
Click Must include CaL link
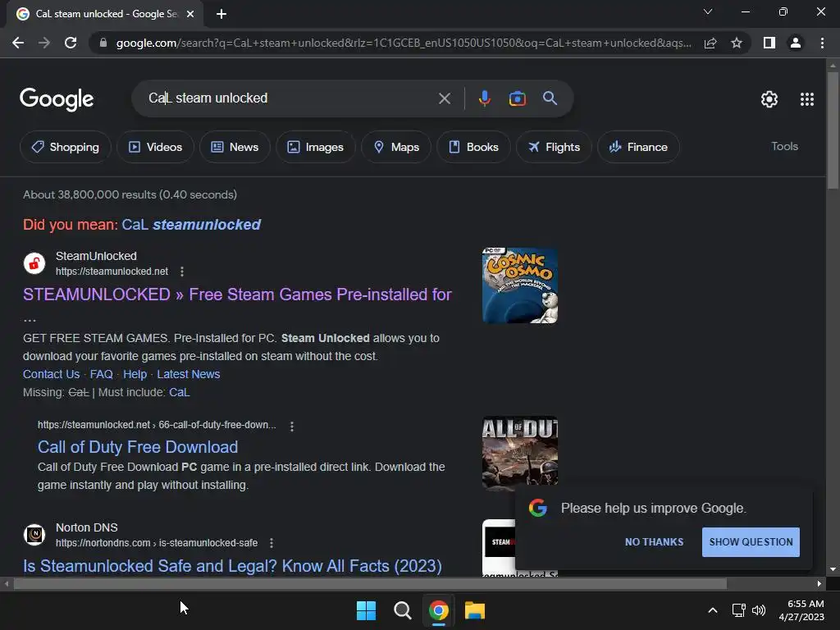[180, 392]
